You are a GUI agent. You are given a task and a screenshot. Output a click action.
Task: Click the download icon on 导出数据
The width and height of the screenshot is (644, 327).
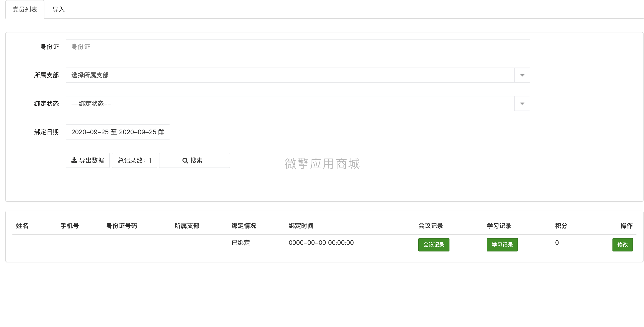[x=74, y=160]
